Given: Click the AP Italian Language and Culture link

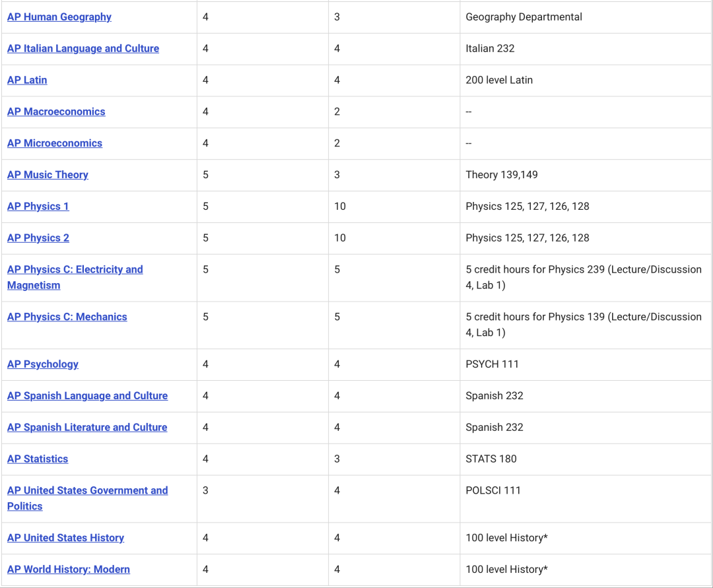Looking at the screenshot, I should pos(83,49).
